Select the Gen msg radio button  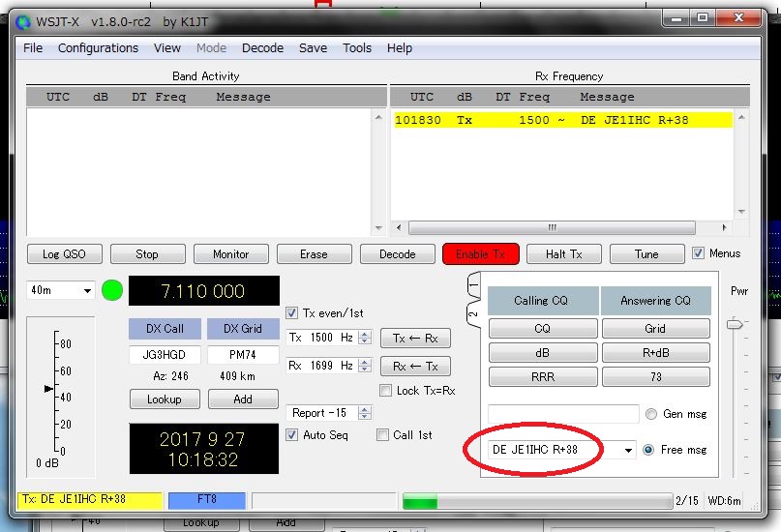(650, 414)
